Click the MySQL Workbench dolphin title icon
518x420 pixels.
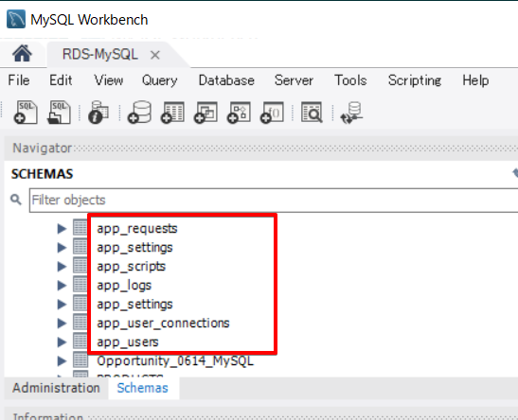(15, 19)
